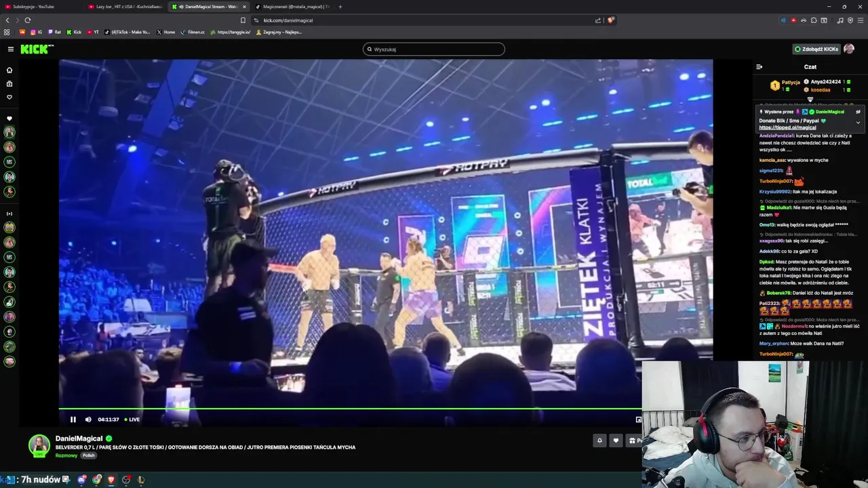
Task: Mute the stream volume
Action: coord(88,420)
